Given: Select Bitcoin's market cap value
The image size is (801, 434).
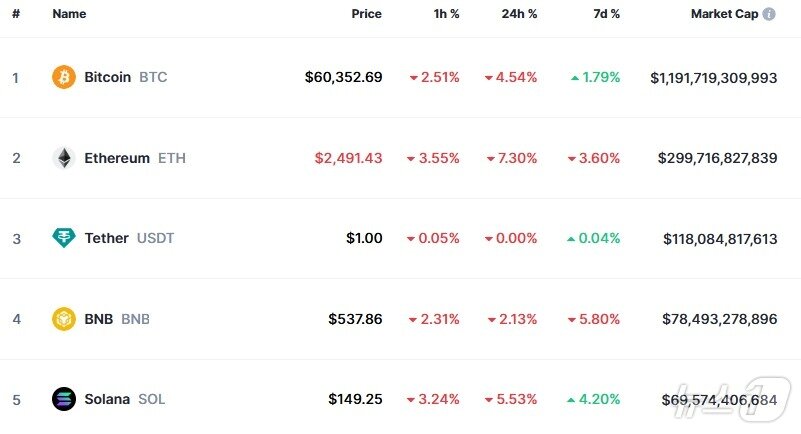Looking at the screenshot, I should (x=714, y=78).
